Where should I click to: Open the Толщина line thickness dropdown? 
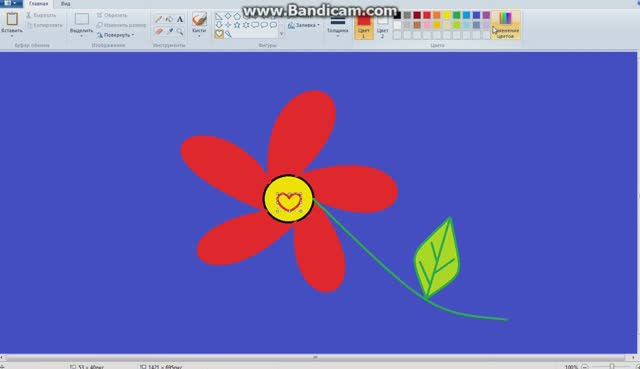click(338, 27)
